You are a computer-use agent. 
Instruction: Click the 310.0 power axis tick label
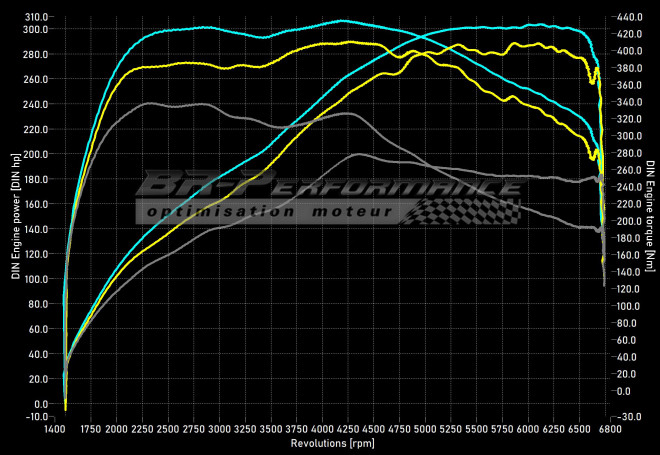[x=37, y=17]
